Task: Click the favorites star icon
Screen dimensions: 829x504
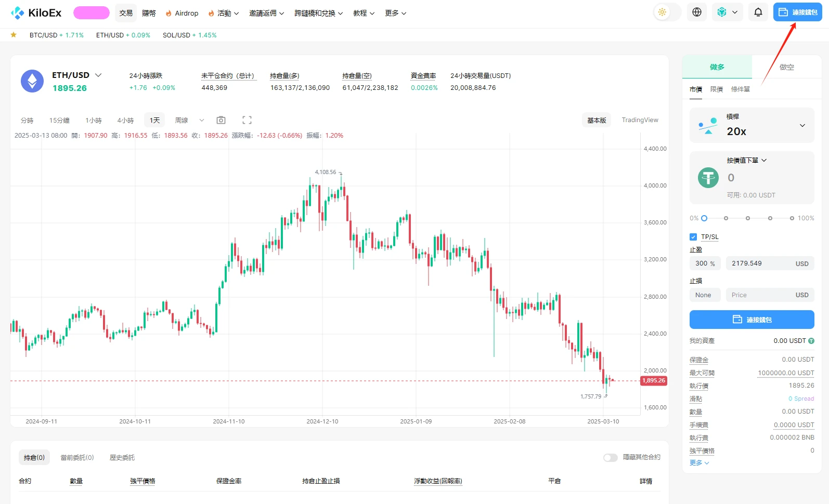Action: (x=14, y=35)
